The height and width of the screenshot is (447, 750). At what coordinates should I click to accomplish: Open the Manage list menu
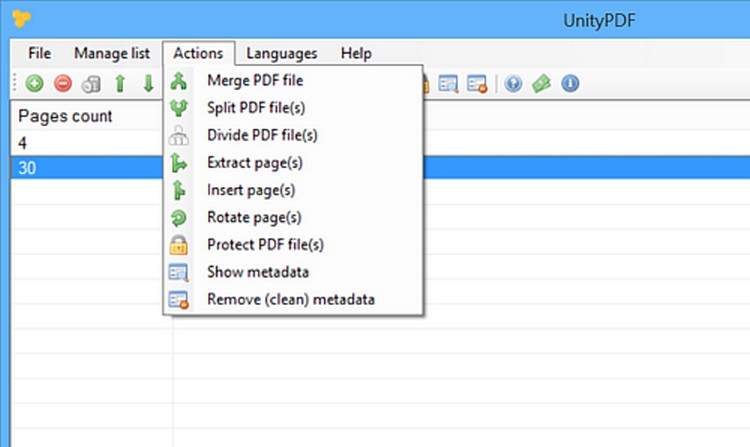click(x=111, y=53)
